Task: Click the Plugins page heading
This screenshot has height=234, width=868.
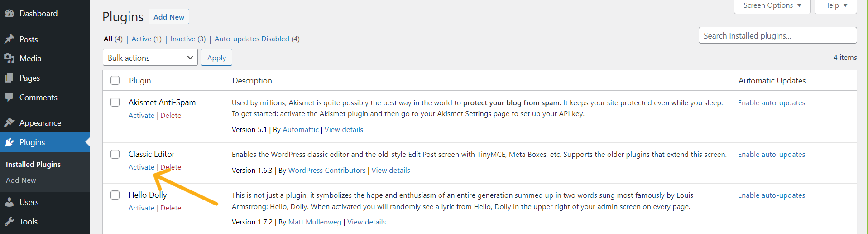Action: 123,17
